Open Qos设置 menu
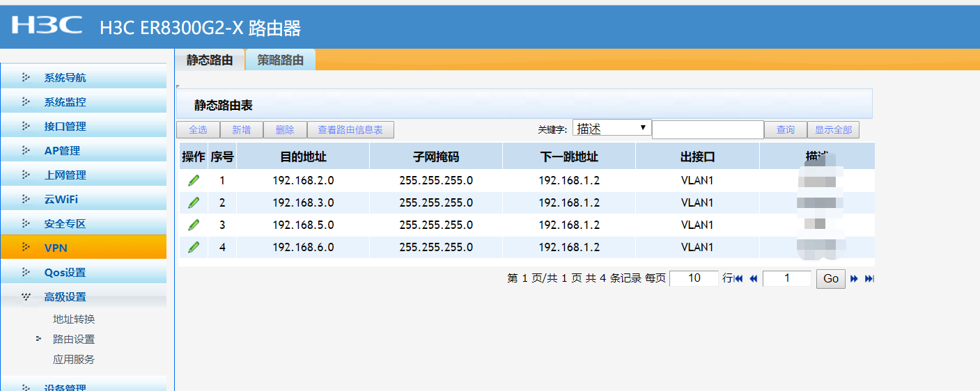 pos(84,273)
